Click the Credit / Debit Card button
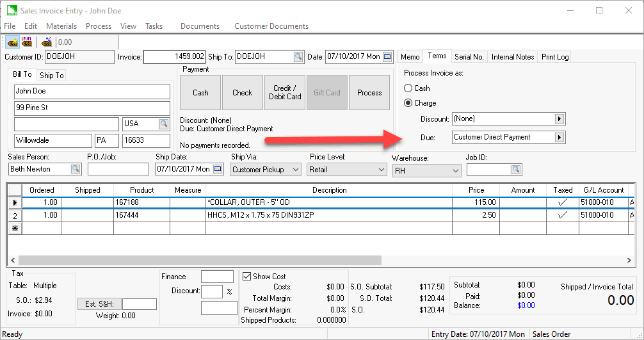The height and width of the screenshot is (340, 644). 284,93
